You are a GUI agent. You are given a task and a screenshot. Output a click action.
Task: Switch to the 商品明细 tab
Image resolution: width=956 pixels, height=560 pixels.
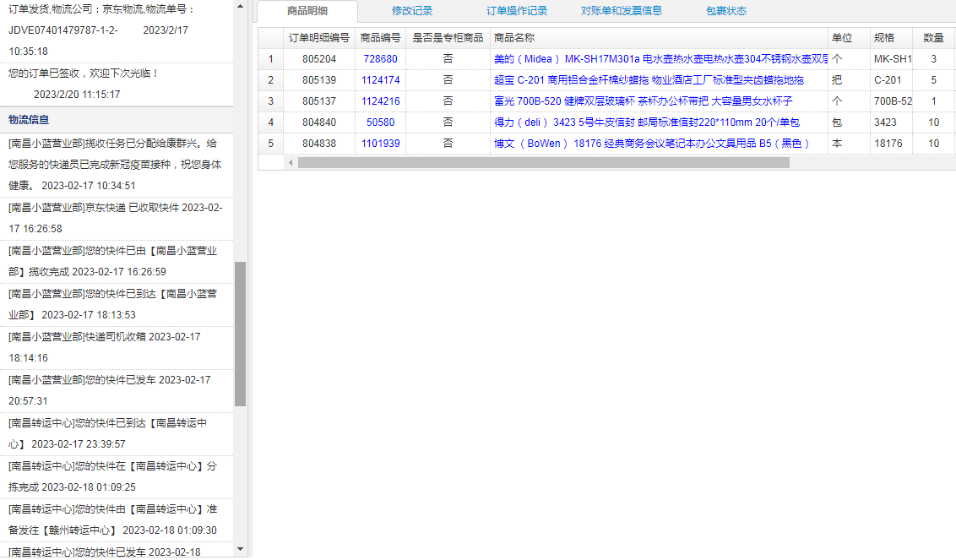click(x=307, y=11)
